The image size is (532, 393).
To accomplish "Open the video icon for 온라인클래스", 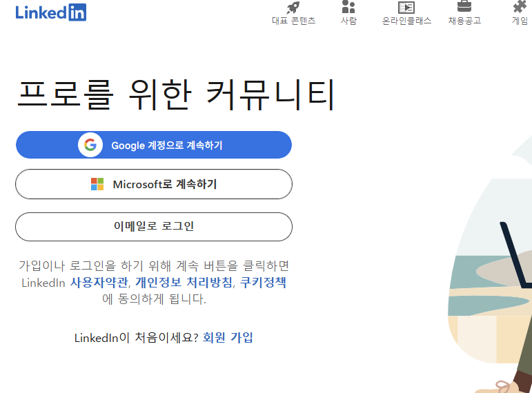I will (x=406, y=7).
